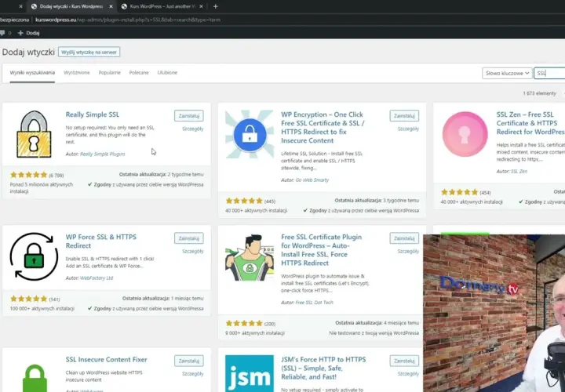Viewport: 565px width, 392px height.
Task: Open JSM's Force HTTP to HTTPS title
Action: (323, 368)
